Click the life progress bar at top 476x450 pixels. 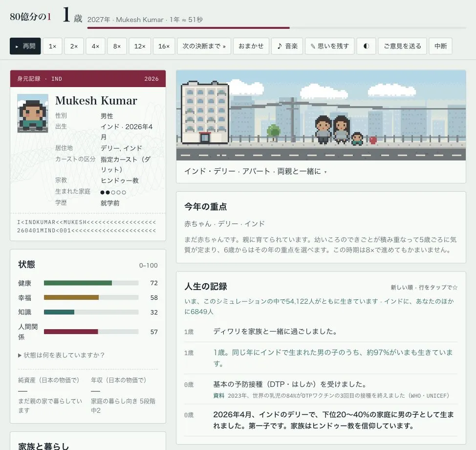(277, 28)
